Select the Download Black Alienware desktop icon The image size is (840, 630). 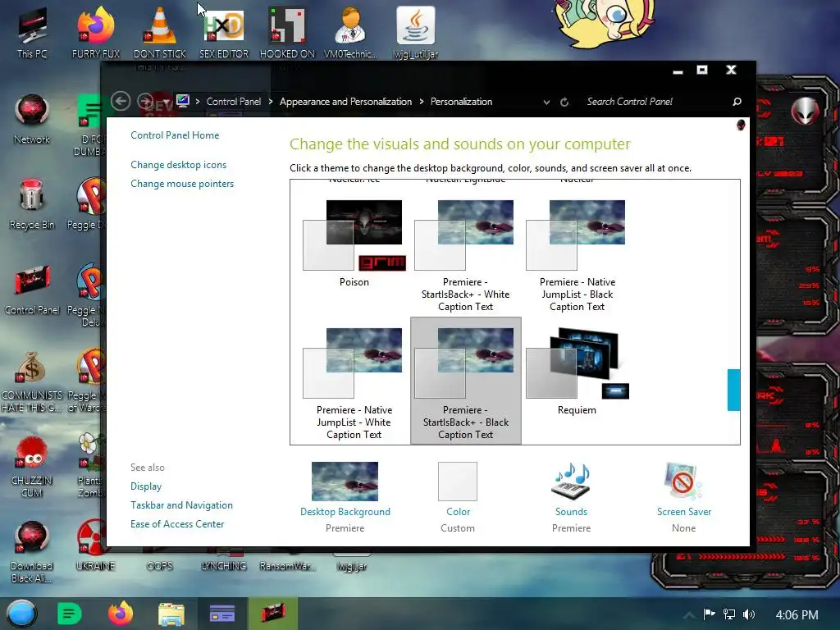[x=32, y=551]
